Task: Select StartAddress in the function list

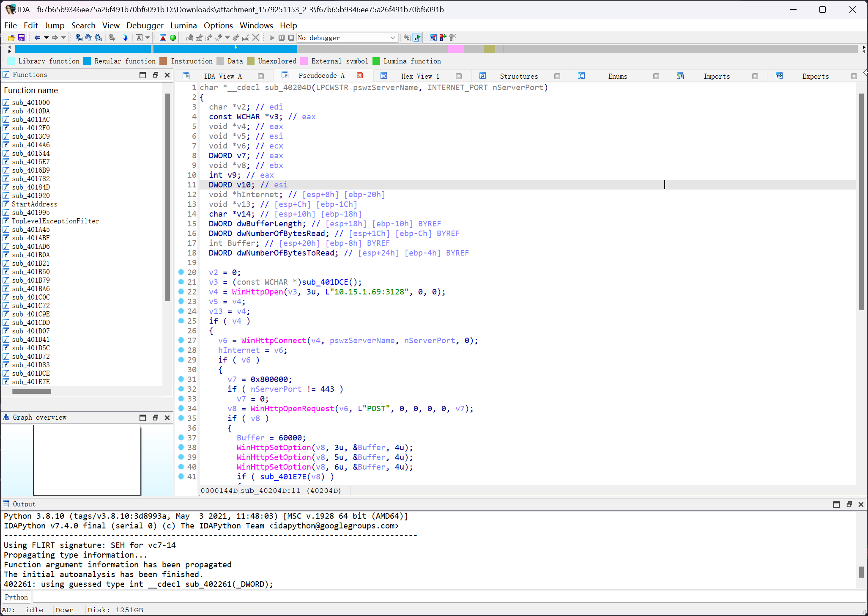Action: click(x=34, y=204)
